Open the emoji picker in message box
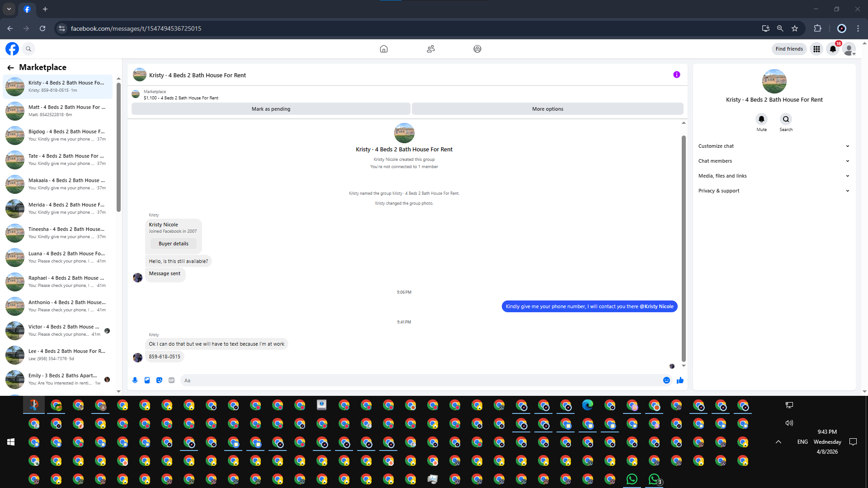 (666, 380)
